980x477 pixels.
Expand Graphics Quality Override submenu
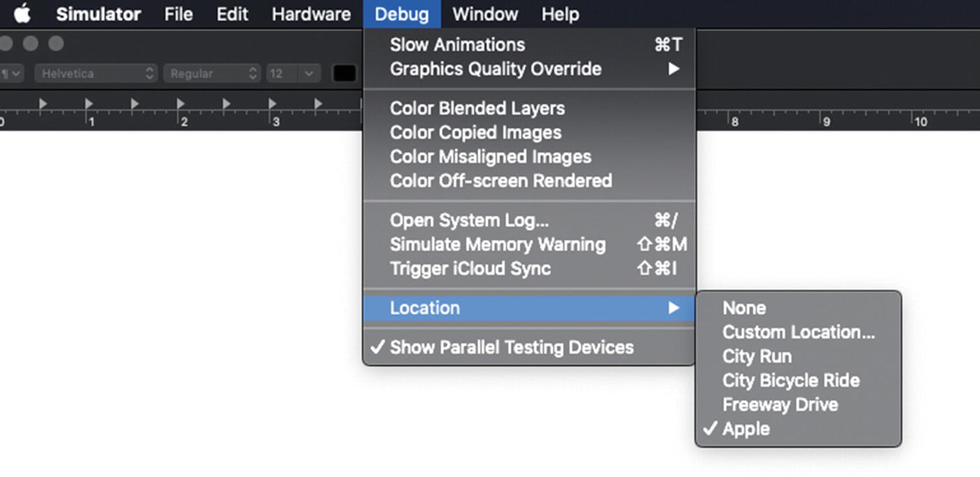(x=496, y=69)
